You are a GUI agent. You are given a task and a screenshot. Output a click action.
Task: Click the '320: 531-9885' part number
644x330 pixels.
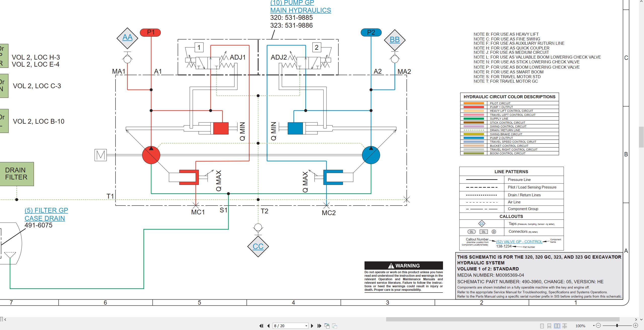[x=291, y=18]
